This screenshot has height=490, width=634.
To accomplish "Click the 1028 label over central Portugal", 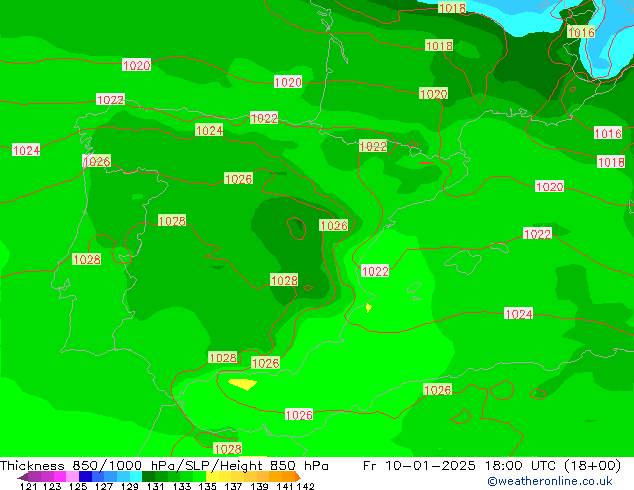I will (x=87, y=259).
